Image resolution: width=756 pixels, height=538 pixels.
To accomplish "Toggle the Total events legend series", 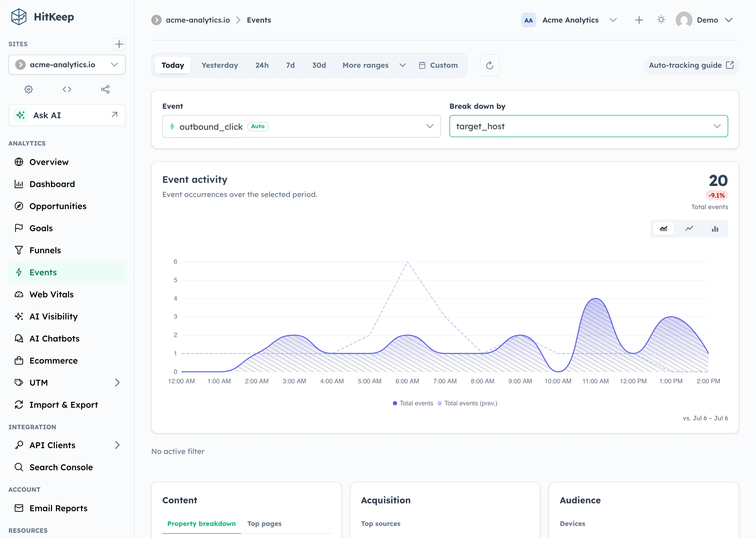I will pyautogui.click(x=413, y=403).
